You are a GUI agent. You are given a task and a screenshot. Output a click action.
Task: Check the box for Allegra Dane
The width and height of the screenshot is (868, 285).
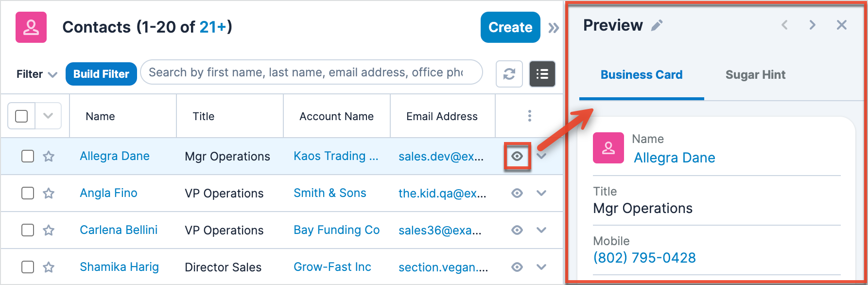point(28,156)
